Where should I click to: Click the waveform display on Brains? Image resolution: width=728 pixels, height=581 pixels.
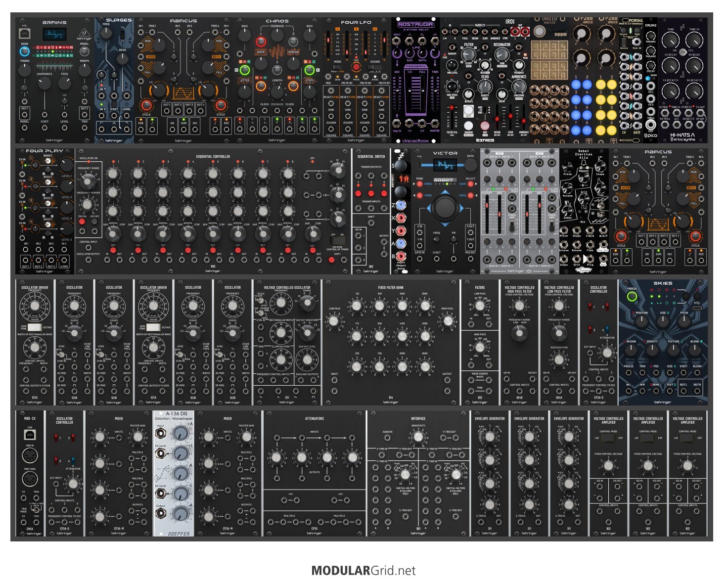tap(54, 35)
